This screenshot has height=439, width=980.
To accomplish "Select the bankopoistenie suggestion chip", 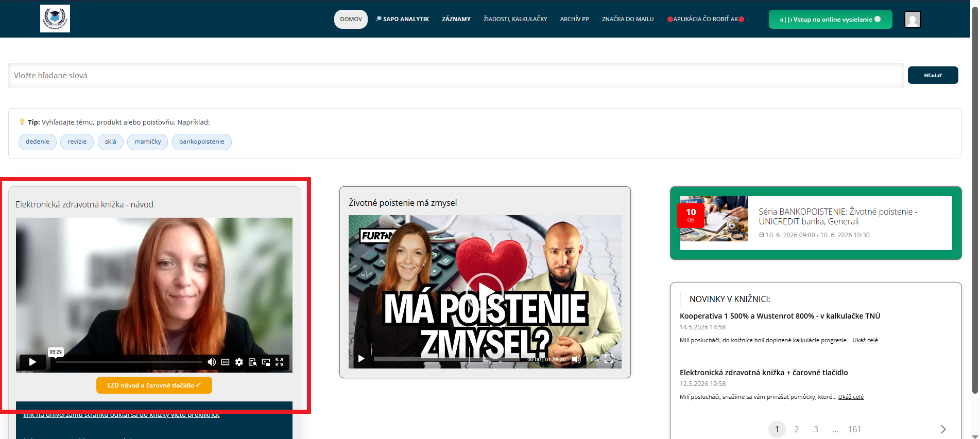I will pyautogui.click(x=202, y=142).
